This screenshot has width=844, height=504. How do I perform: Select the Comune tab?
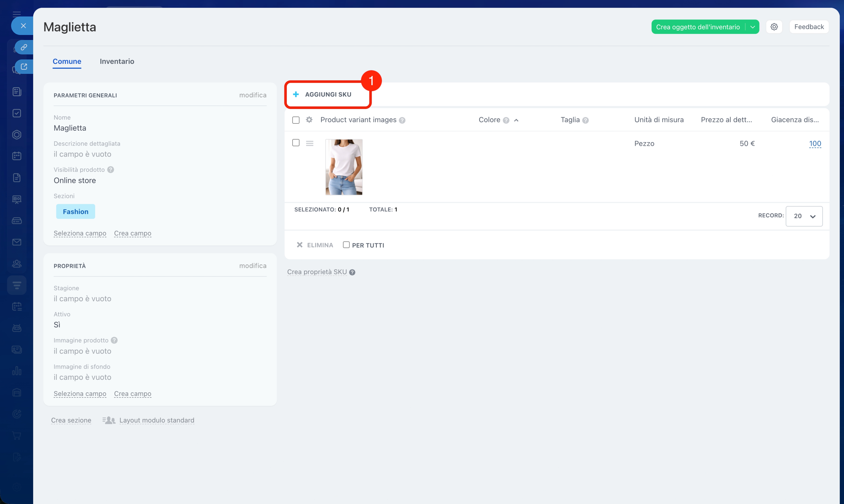coord(67,61)
